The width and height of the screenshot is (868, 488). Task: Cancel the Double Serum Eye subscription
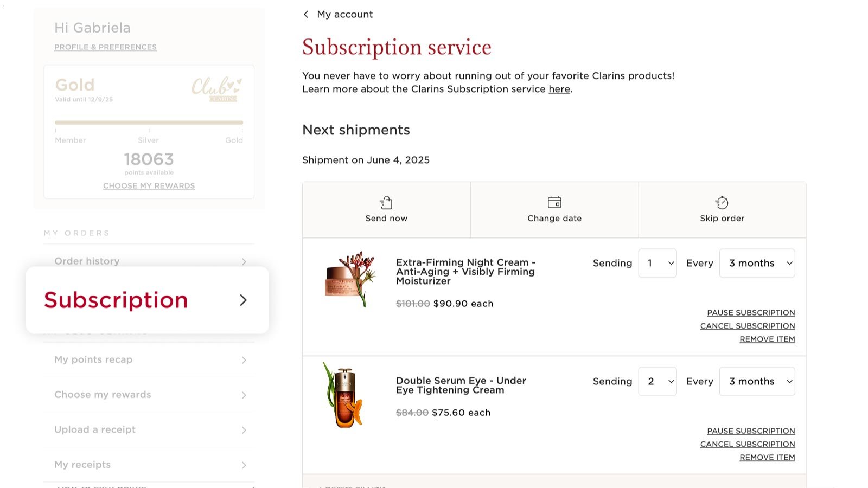(748, 444)
